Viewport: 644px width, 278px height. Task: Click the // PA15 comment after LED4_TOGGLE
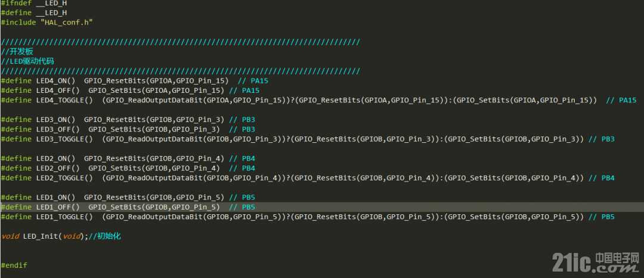click(x=621, y=101)
